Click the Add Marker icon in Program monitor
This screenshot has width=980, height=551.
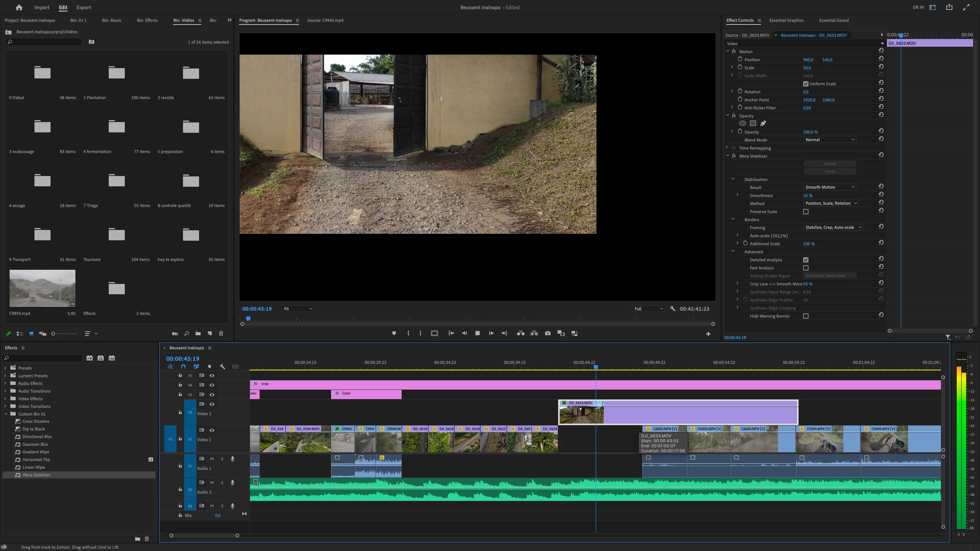[x=394, y=333]
